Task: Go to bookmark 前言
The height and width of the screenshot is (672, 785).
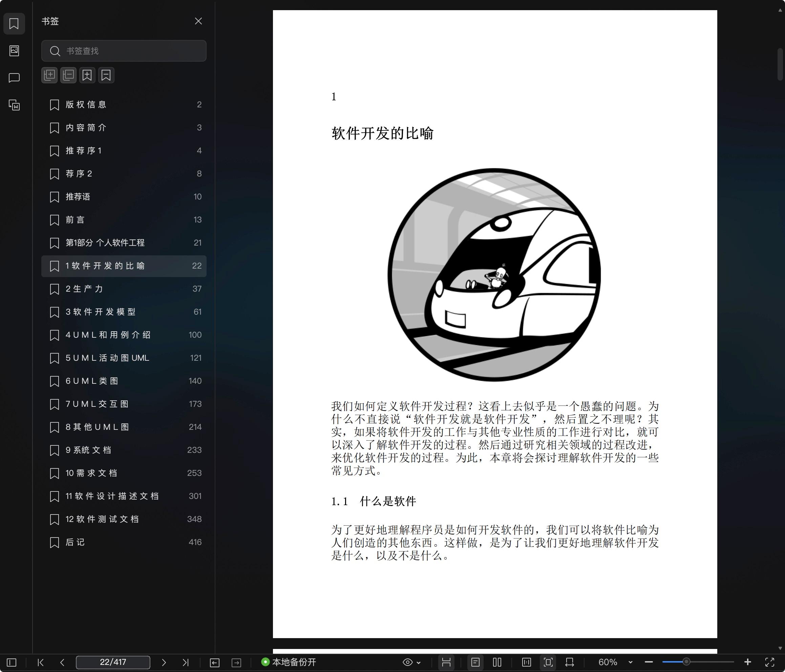Action: [124, 220]
